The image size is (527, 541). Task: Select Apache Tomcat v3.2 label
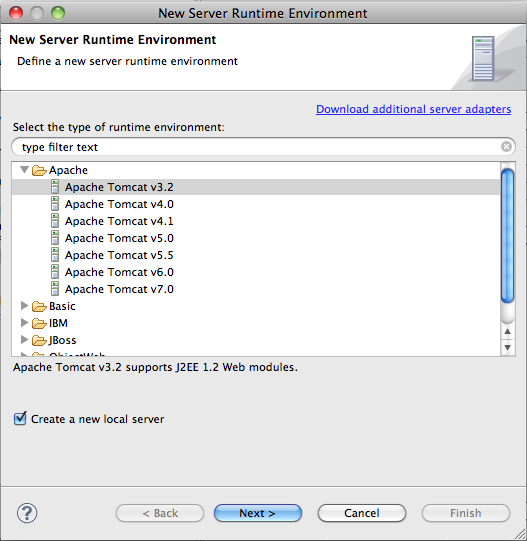click(119, 187)
